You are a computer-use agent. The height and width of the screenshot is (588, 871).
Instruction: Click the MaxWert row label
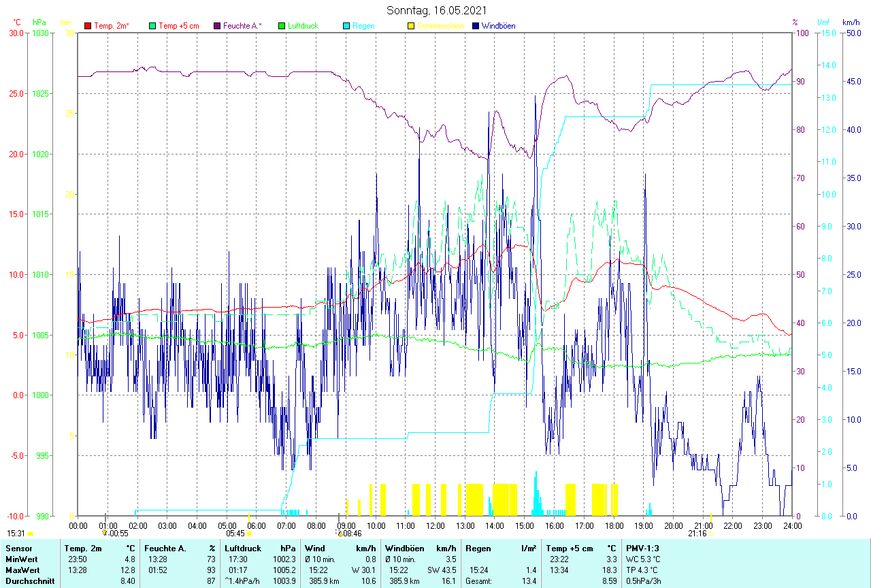tap(24, 570)
